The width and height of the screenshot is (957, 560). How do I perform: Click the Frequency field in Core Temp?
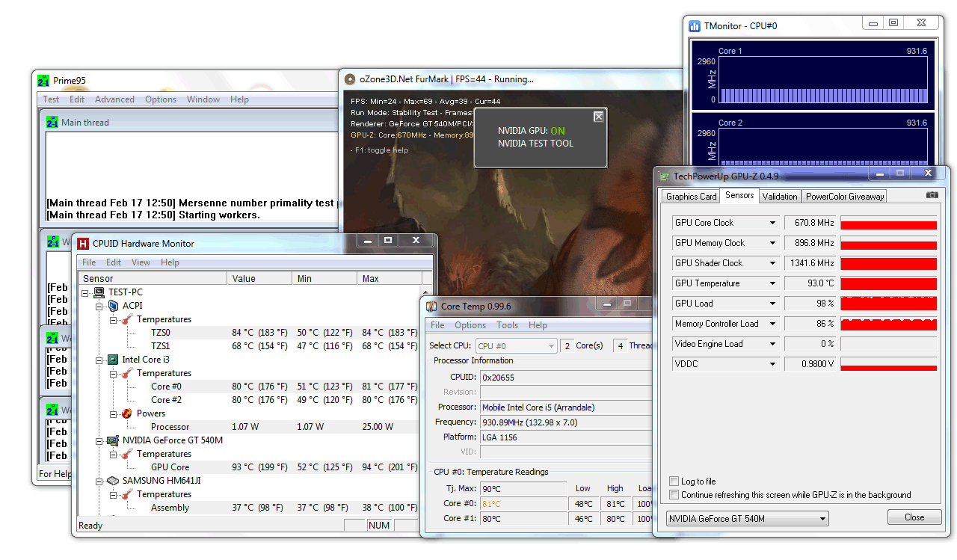coord(566,422)
